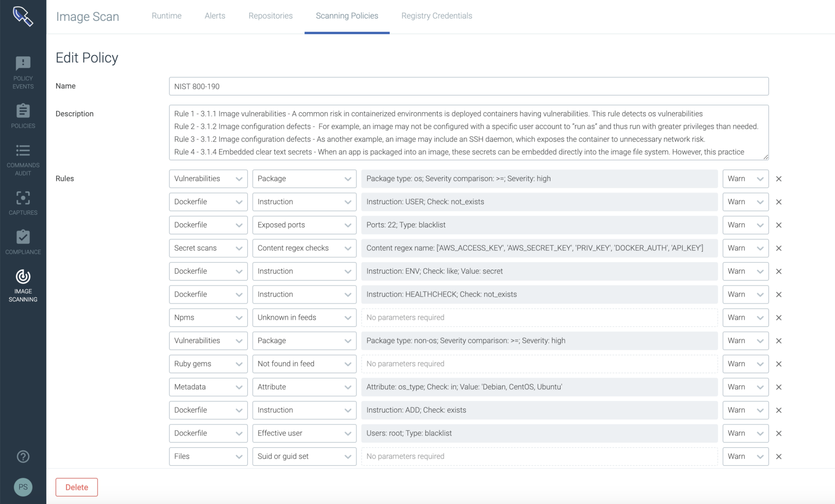
Task: Change Warn action for Secret scans rule
Action: coord(746,248)
